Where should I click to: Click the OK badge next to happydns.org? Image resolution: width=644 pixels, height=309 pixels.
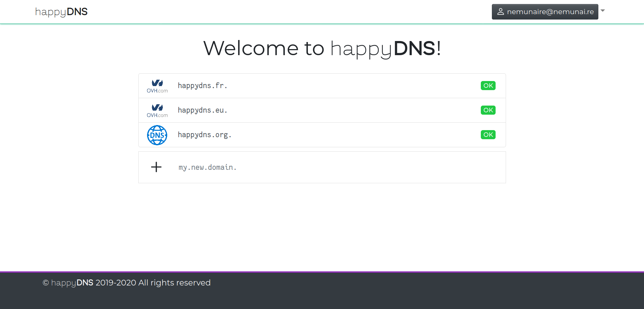(488, 135)
